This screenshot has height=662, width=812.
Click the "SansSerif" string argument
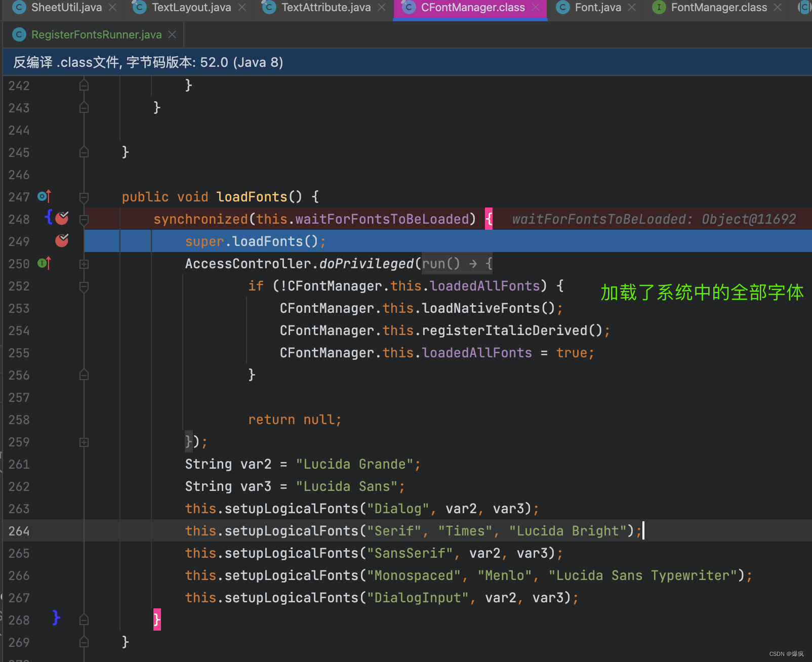click(x=410, y=553)
